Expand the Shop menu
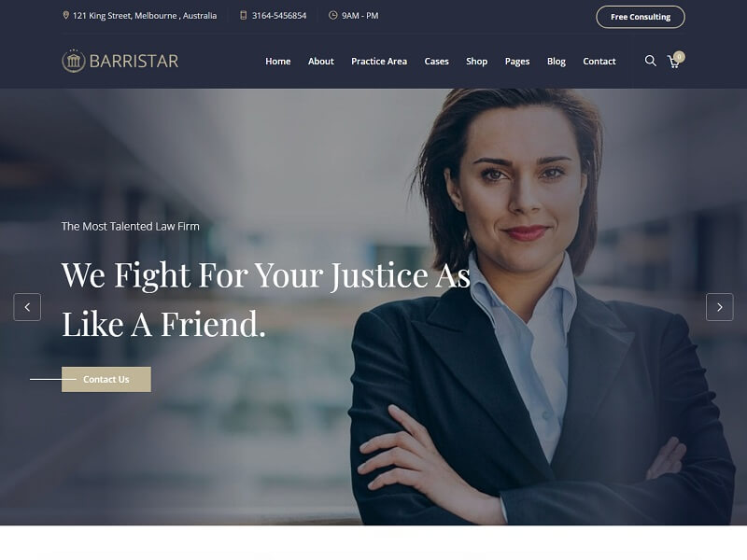 click(x=476, y=62)
